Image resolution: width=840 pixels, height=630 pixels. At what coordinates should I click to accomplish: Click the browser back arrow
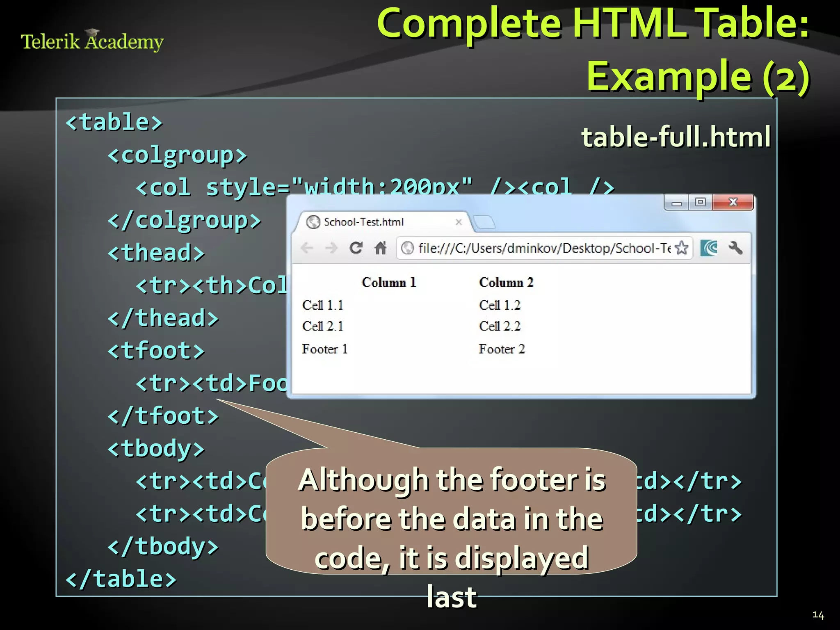click(307, 248)
